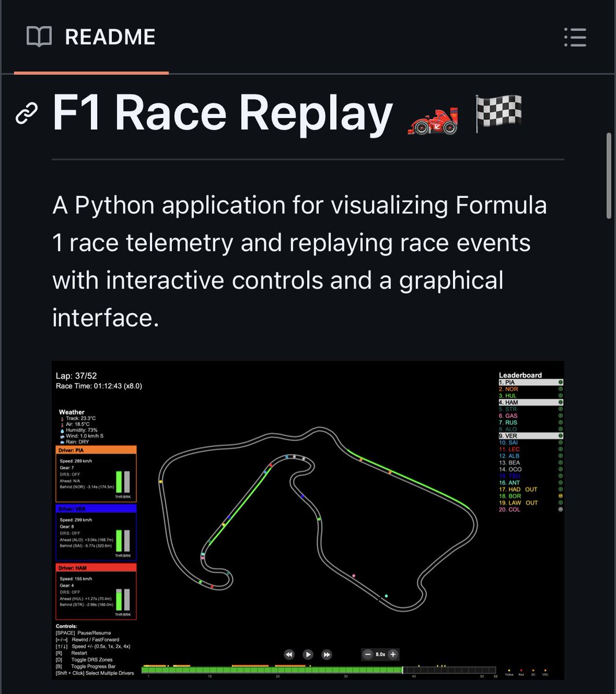The height and width of the screenshot is (694, 616).
Task: Click the white playhead marker on progress bar
Action: [x=403, y=670]
